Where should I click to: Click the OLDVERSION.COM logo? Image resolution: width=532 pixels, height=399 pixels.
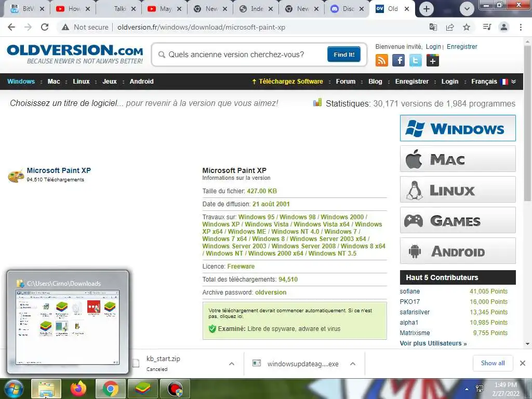click(75, 54)
